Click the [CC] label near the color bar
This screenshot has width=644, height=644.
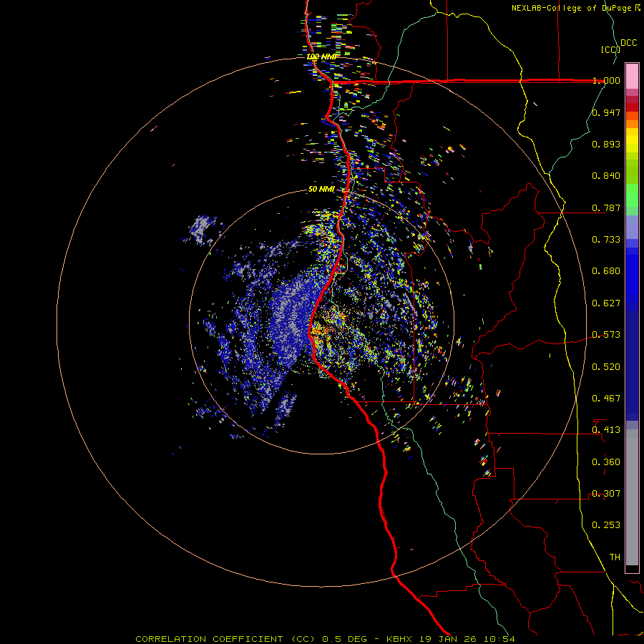(610, 49)
